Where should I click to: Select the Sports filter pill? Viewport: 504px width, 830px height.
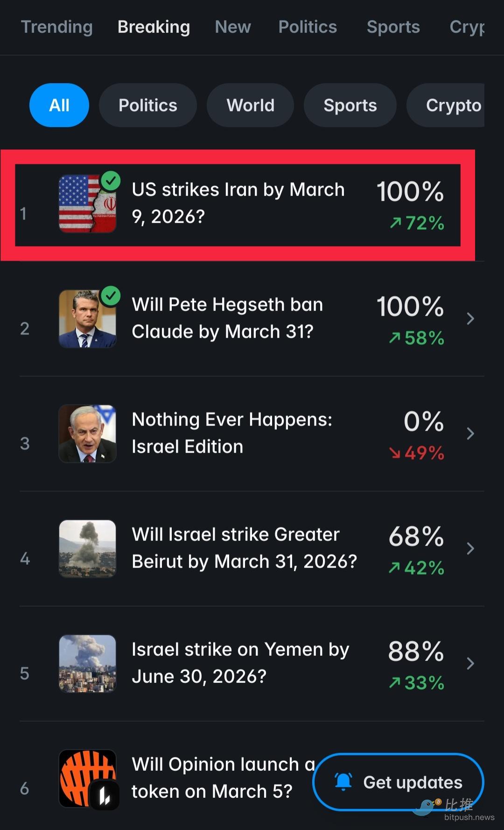(350, 105)
